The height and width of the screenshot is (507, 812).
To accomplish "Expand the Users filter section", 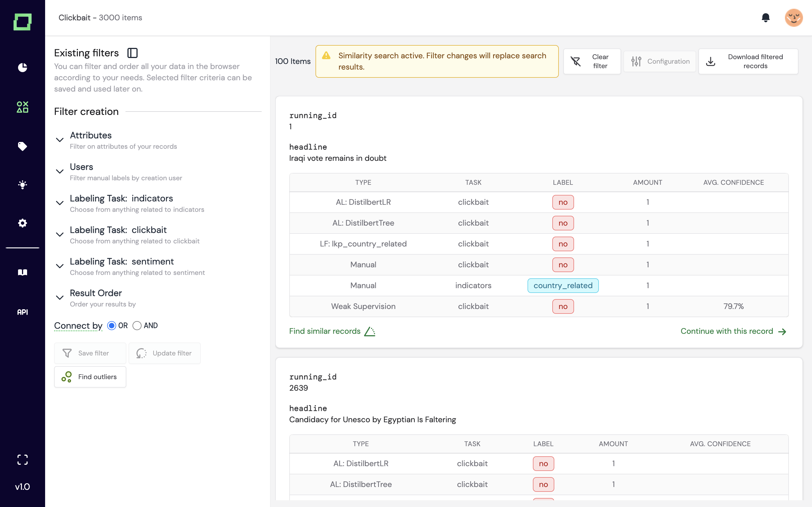I will coord(81,167).
